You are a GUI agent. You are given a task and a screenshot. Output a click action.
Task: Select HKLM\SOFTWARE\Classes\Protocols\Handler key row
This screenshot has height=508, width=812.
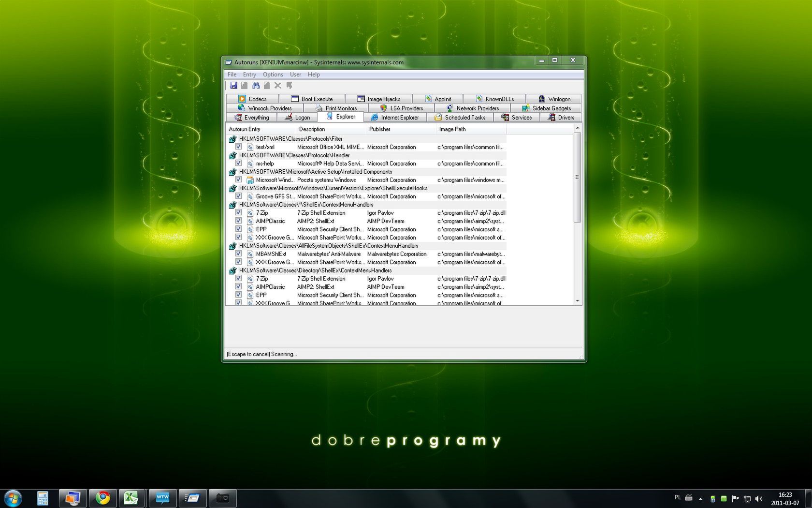tap(366, 155)
